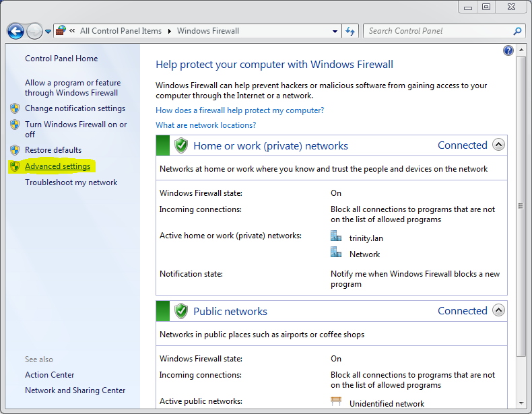Open Action Center link

click(x=50, y=375)
